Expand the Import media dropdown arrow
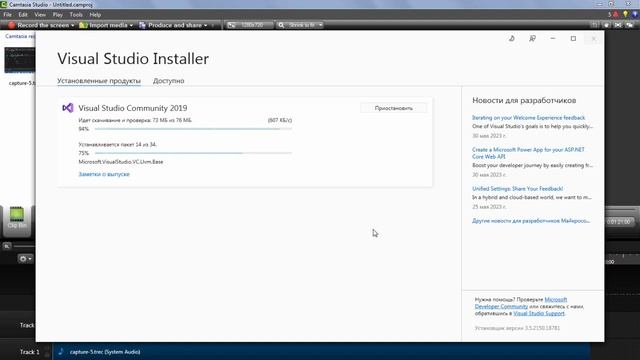This screenshot has height=360, width=640. pyautogui.click(x=131, y=25)
